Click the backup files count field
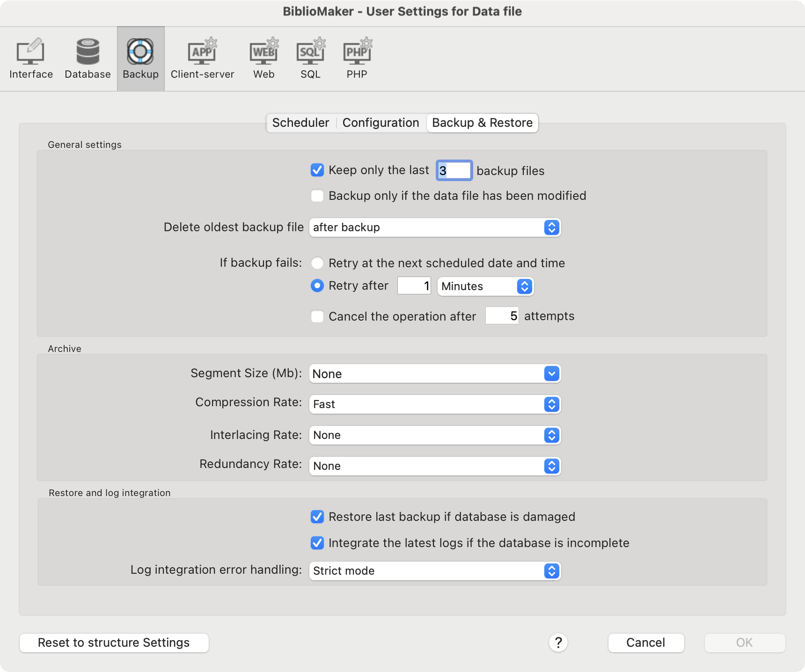Viewport: 805px width, 672px height. click(x=454, y=170)
